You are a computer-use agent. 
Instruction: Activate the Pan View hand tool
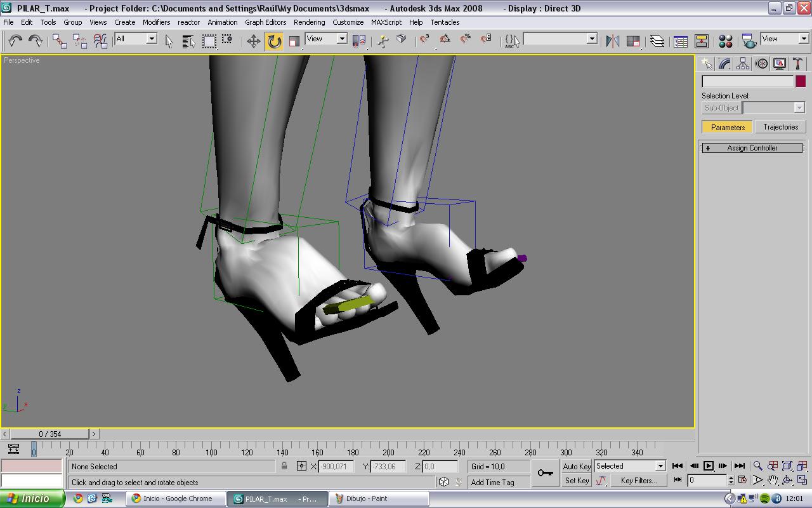772,481
